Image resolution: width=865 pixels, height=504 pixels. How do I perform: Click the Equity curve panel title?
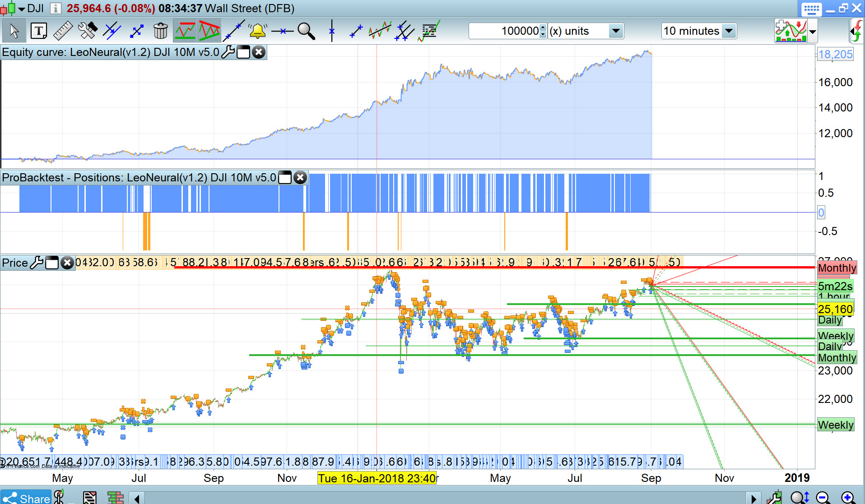tap(111, 52)
